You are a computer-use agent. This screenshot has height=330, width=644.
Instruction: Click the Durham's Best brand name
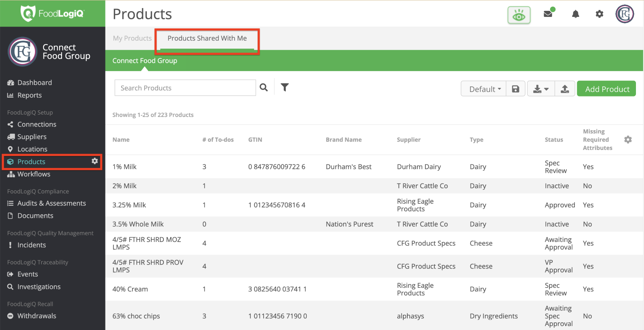[349, 167]
